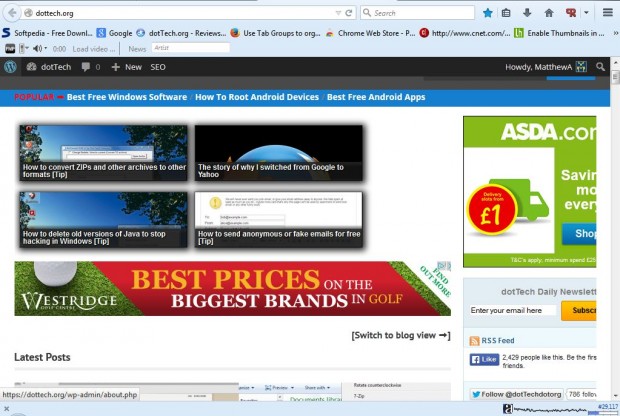Open the admin bar search magnifier
This screenshot has height=416, width=620.
600,67
